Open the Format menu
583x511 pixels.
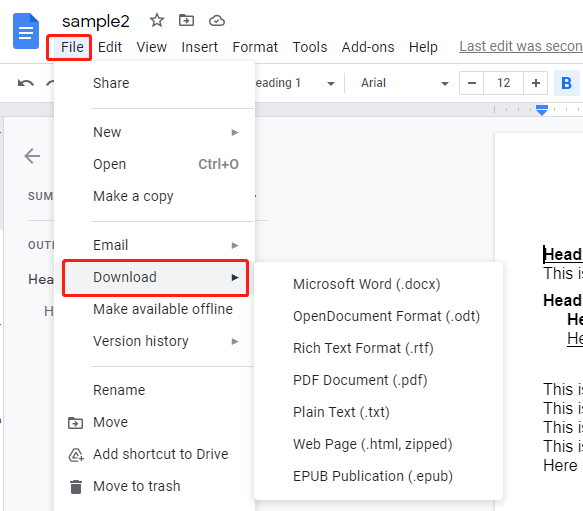(255, 47)
